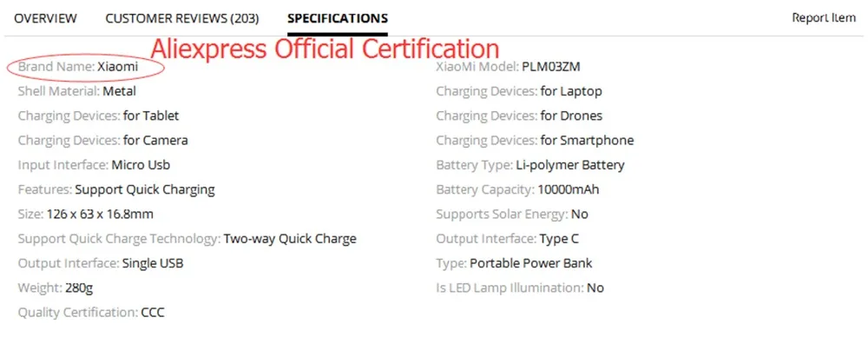Screen dimensions: 868x344
Task: Open the Overview tab
Action: pos(45,18)
